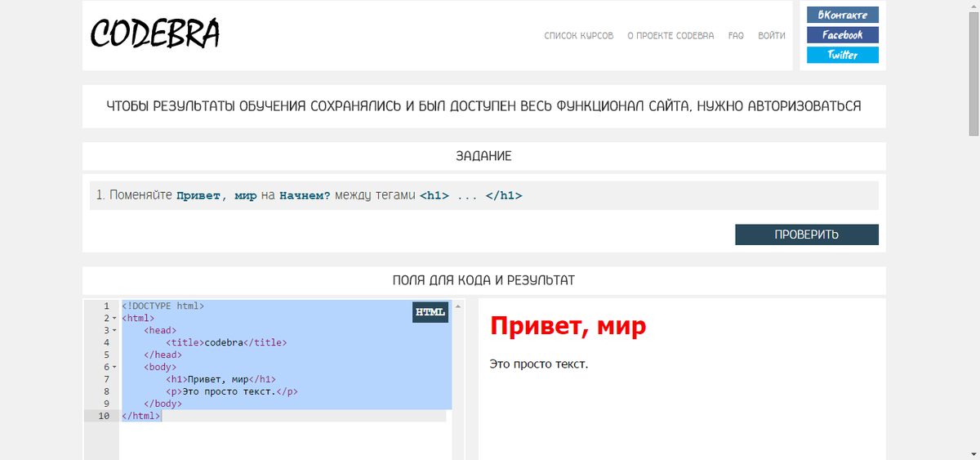The height and width of the screenshot is (460, 980).
Task: Click the ПРОВЕРИТЬ button
Action: pyautogui.click(x=807, y=234)
